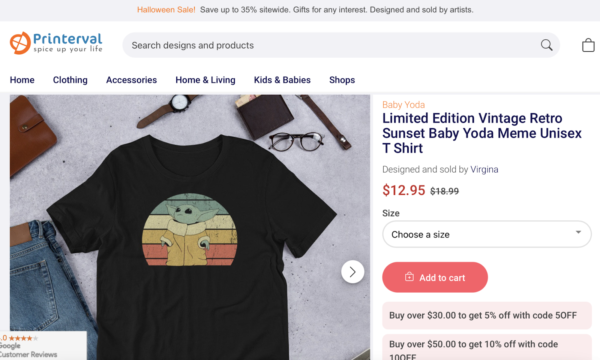Open the Shops page
The image size is (600, 360).
click(x=342, y=80)
